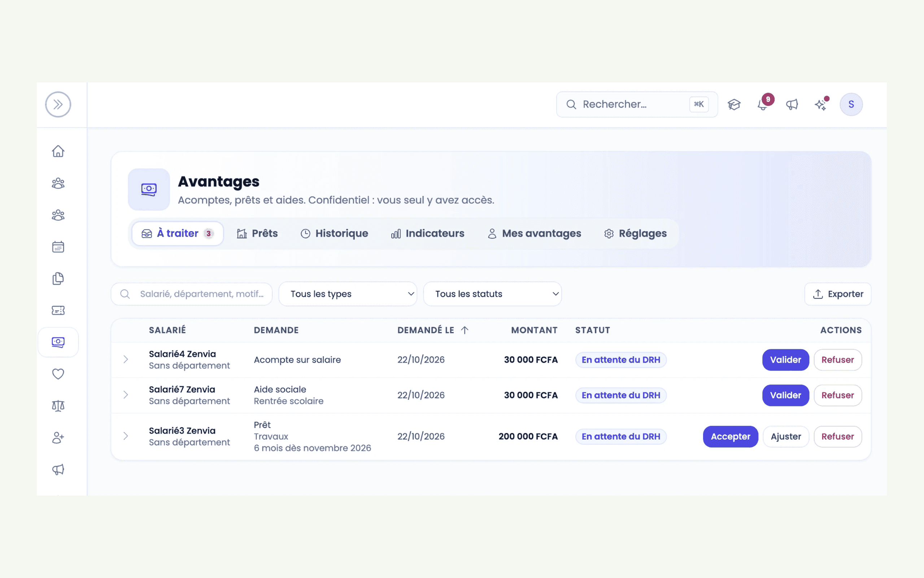
Task: Validate Salarié7's Aide sociale request
Action: (x=785, y=395)
